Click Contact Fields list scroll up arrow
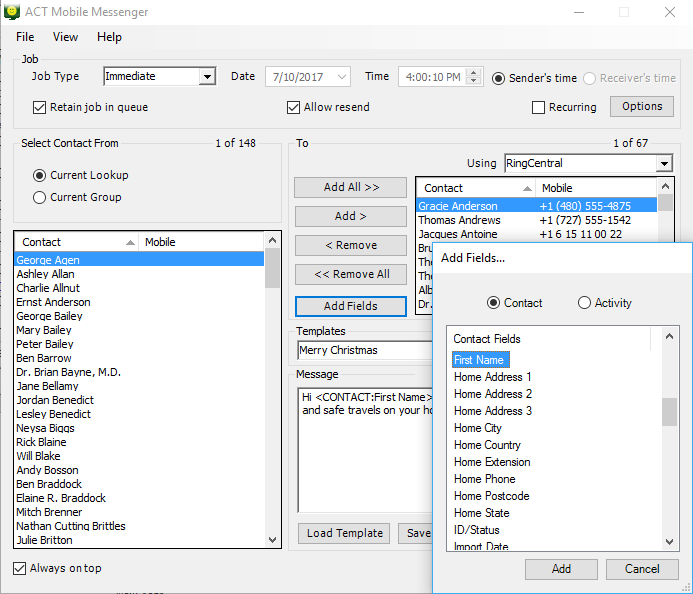Screen dimensions: 693x594 pyautogui.click(x=670, y=337)
